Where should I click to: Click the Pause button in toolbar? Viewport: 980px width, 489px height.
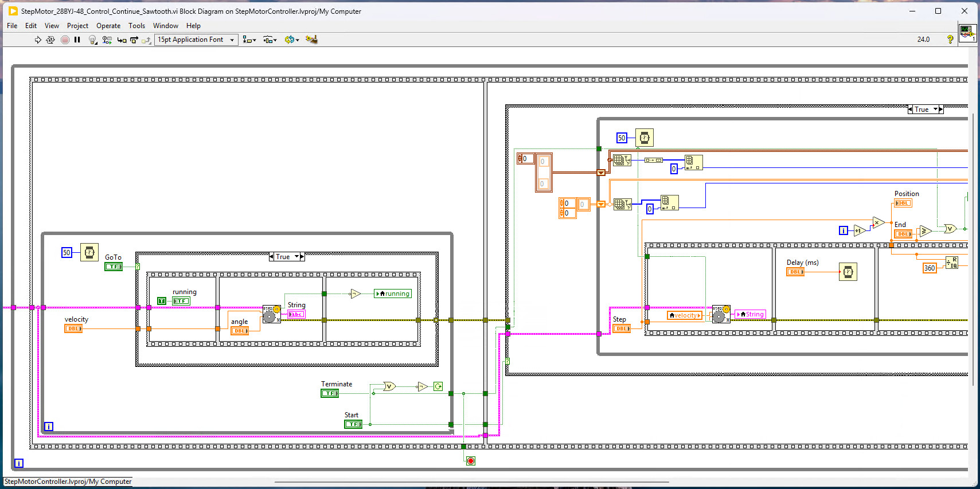[x=77, y=40]
